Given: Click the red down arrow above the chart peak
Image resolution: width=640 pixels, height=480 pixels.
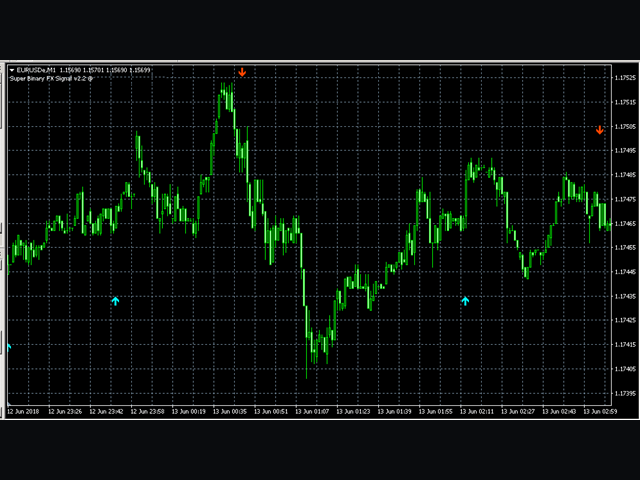Looking at the screenshot, I should click(242, 72).
